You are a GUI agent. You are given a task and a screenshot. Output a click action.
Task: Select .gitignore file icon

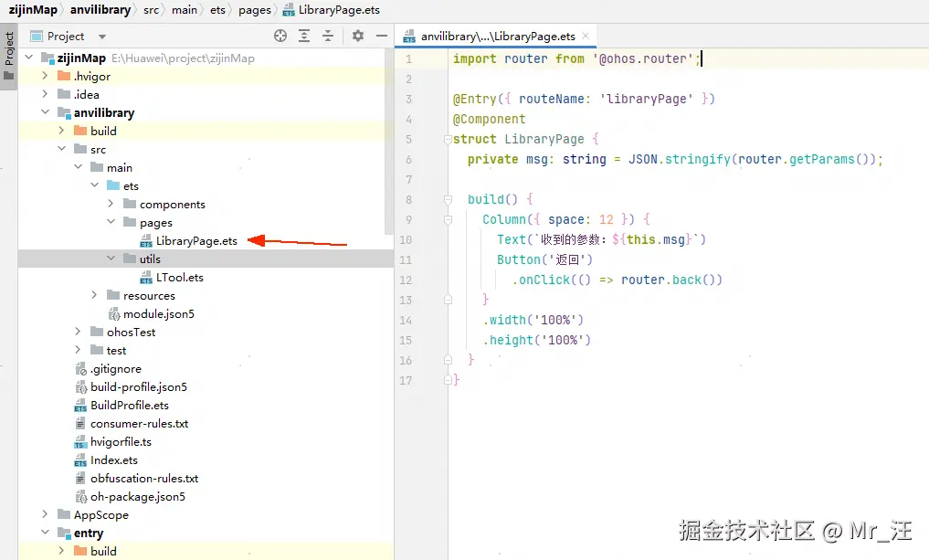pos(80,369)
